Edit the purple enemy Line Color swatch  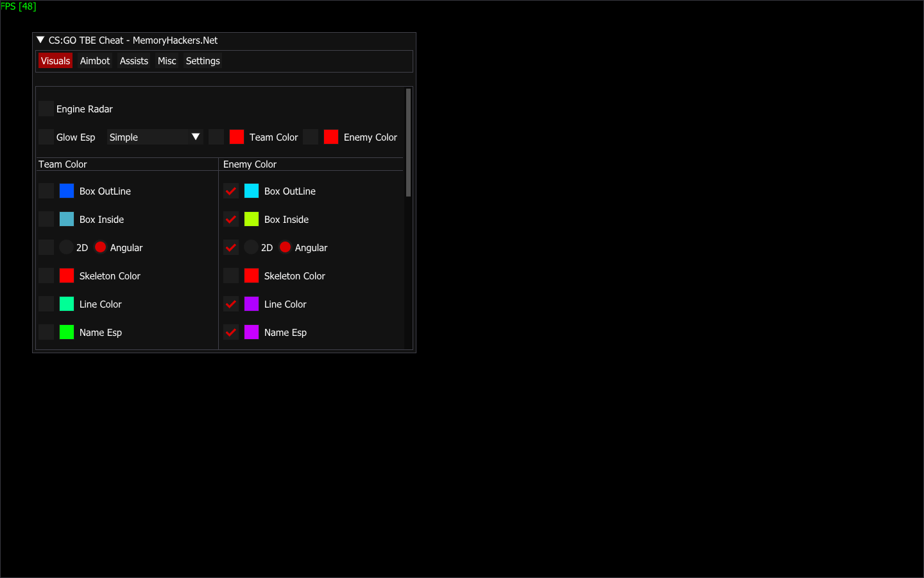point(252,304)
